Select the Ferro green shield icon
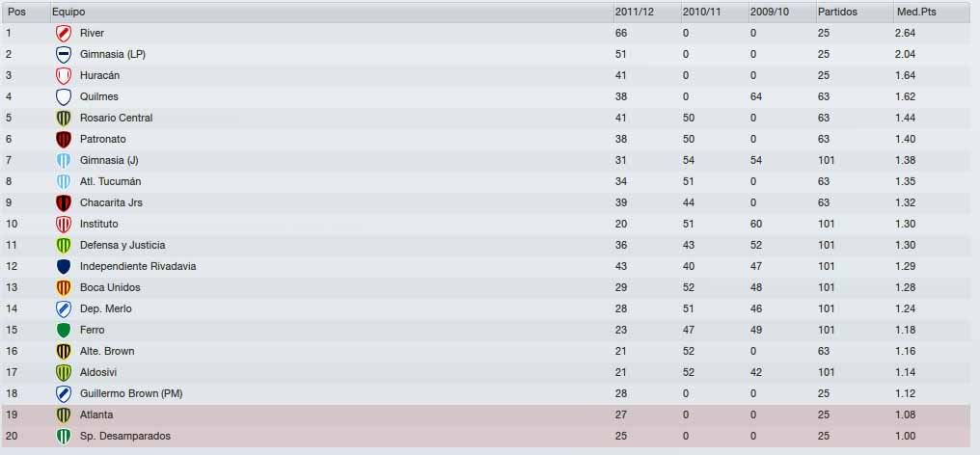The width and height of the screenshot is (980, 455). 63,330
